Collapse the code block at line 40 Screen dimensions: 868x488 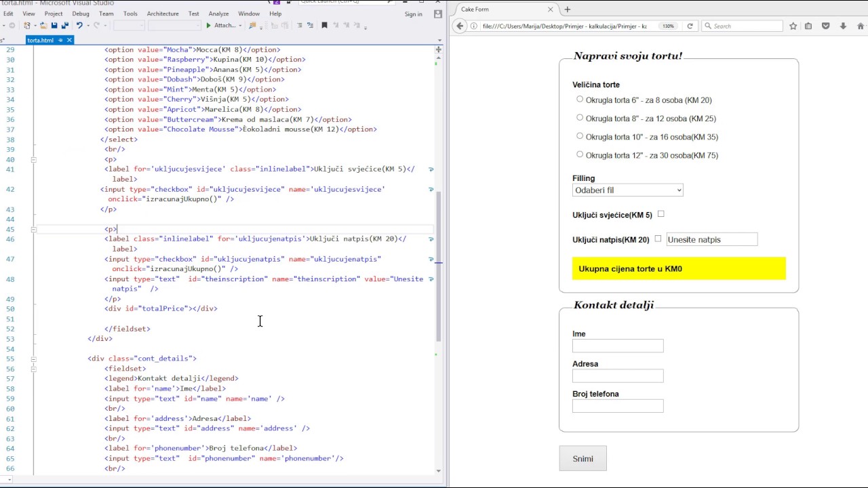[33, 159]
